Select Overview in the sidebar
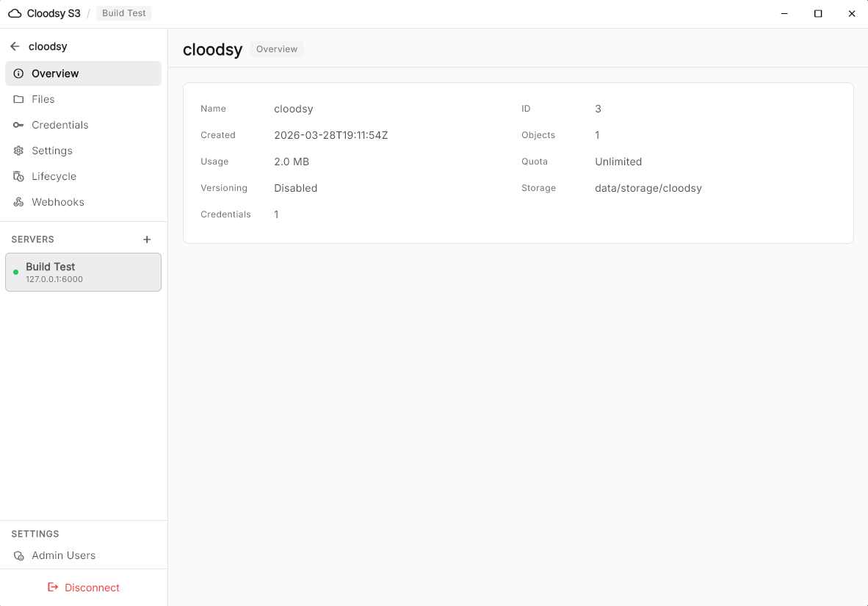 click(55, 73)
